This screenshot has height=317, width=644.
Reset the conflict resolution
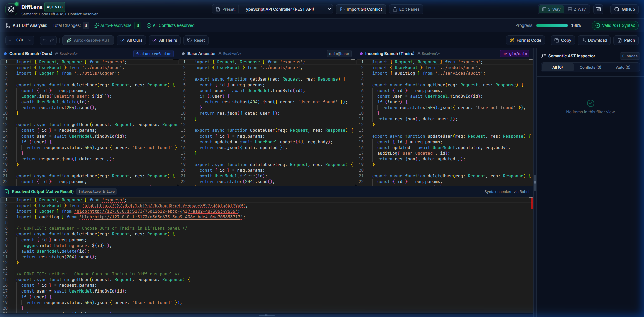(196, 40)
